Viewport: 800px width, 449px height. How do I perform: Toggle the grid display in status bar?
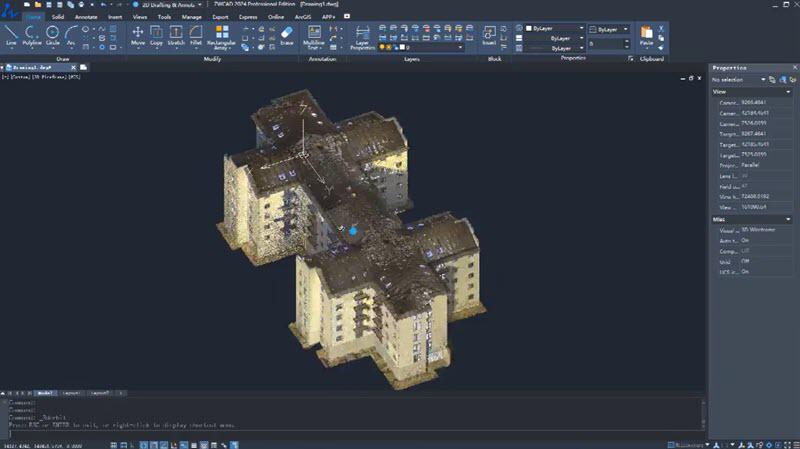(114, 445)
